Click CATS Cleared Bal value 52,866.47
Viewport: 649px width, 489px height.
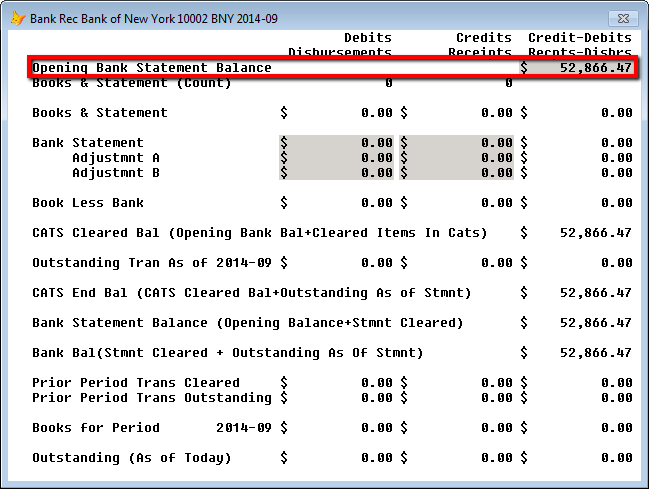pos(596,233)
